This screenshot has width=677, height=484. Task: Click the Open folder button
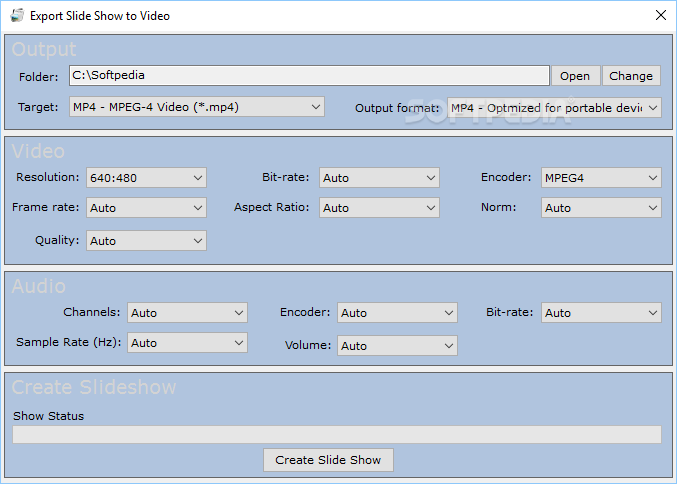[576, 76]
